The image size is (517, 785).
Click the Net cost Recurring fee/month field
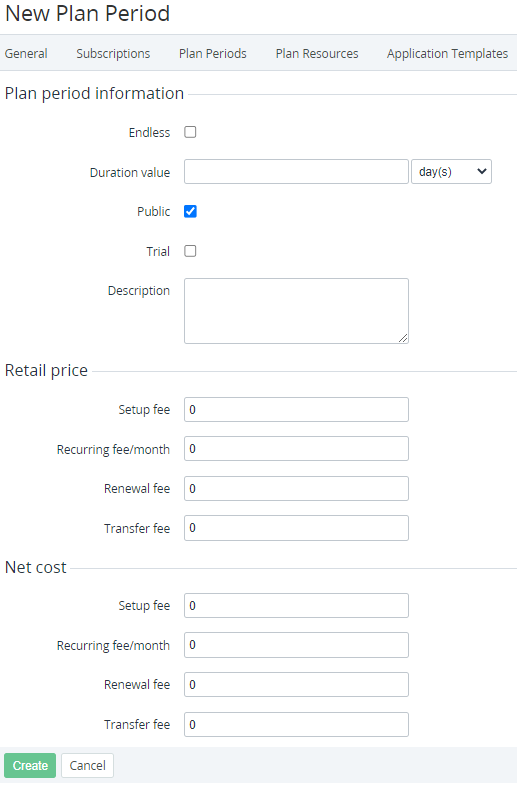click(296, 645)
